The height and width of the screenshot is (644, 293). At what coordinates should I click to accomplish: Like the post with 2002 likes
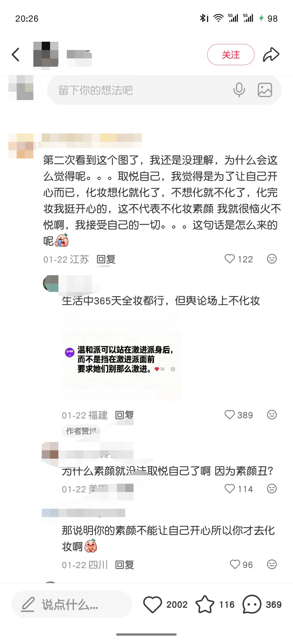(152, 604)
